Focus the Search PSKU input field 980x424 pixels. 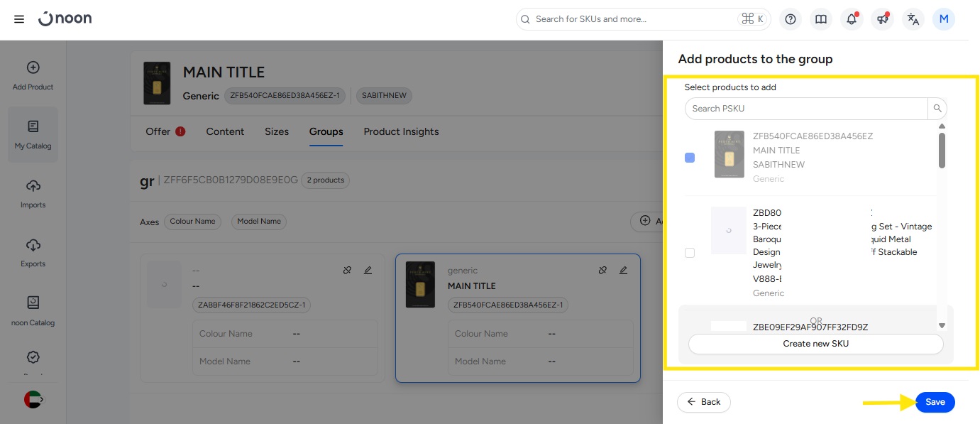806,109
